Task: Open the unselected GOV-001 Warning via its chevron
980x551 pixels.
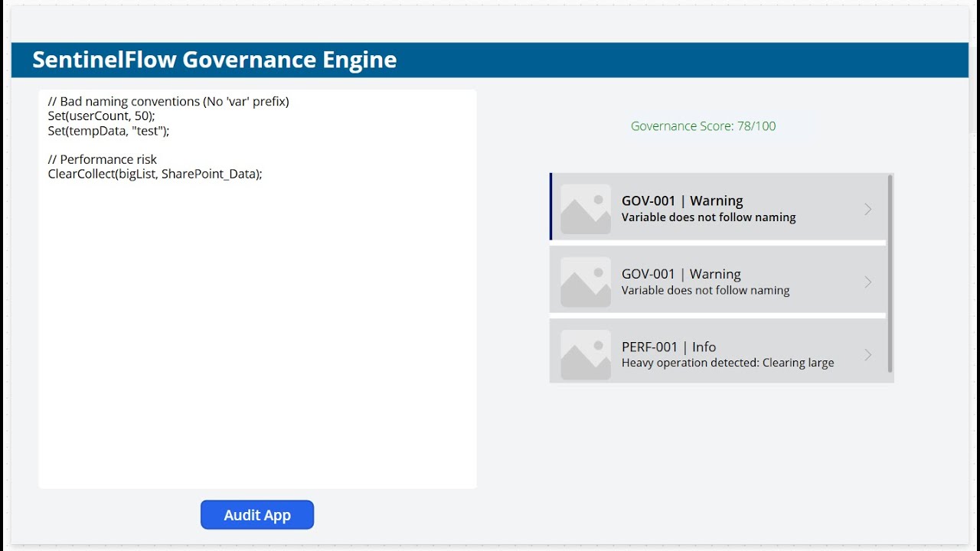Action: click(867, 282)
